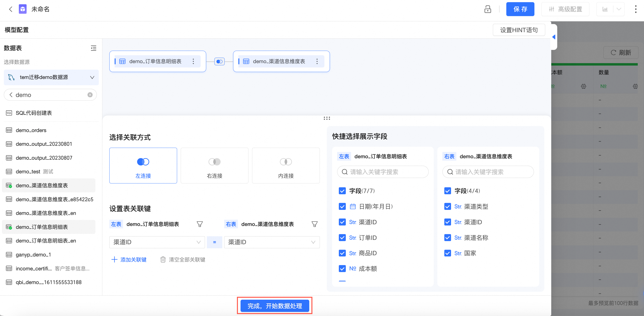Image resolution: width=644 pixels, height=316 pixels.
Task: Click the trash icon for 清空全部关联键
Action: [x=163, y=260]
